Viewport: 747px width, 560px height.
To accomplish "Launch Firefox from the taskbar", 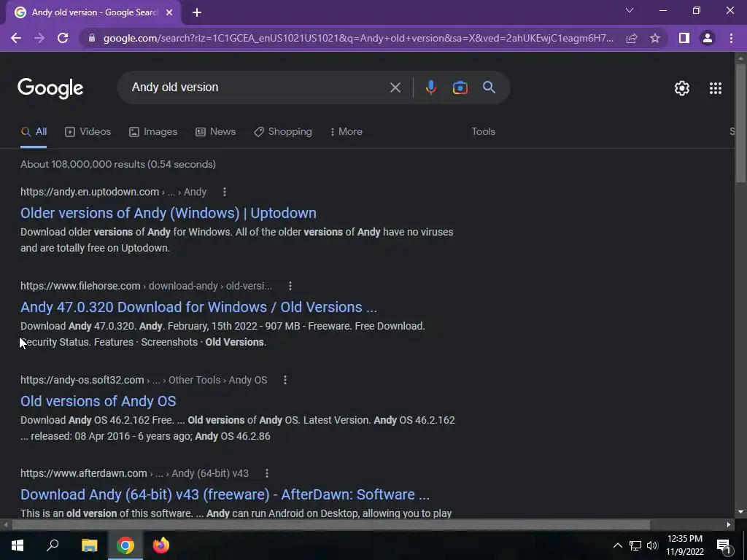I will point(161,545).
